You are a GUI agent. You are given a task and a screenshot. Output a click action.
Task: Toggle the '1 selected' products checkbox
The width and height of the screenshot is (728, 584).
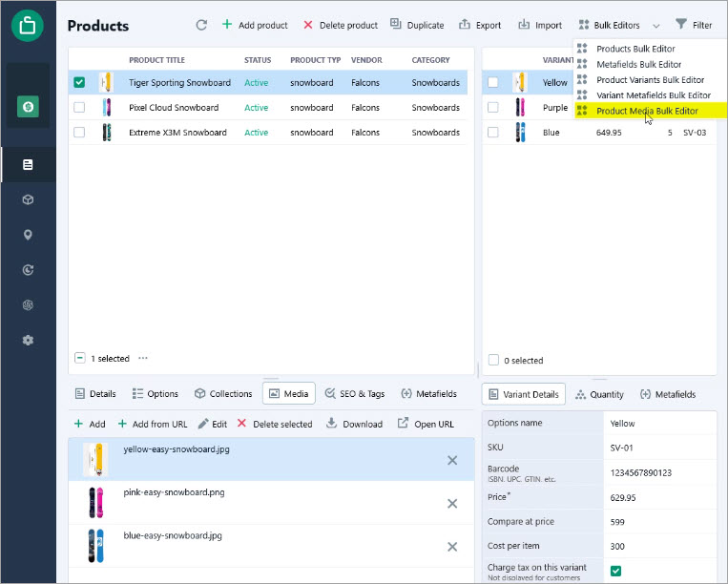tap(80, 358)
